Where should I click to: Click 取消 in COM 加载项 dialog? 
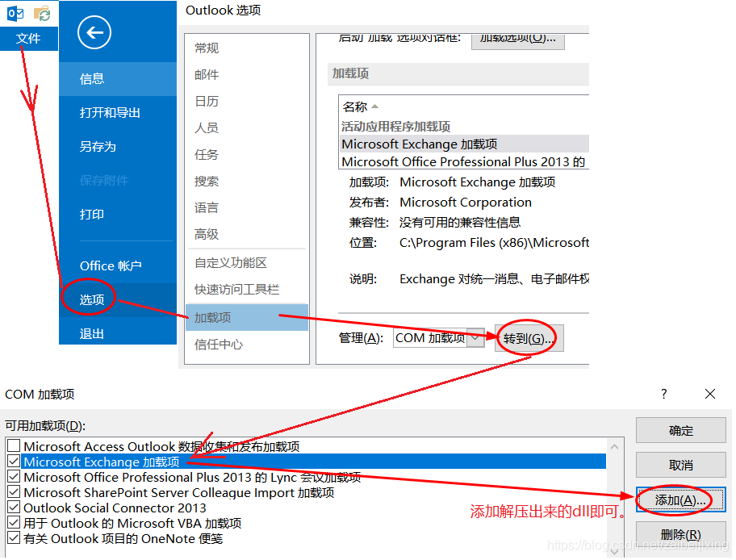(x=680, y=465)
